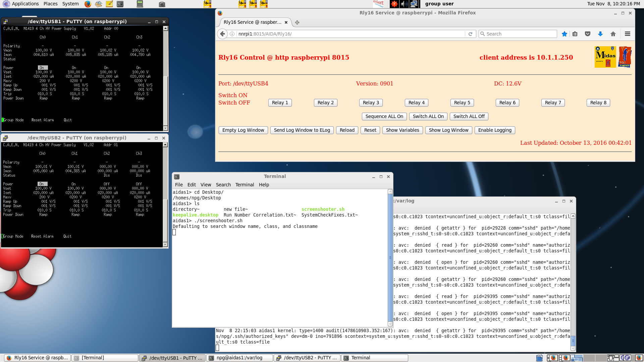The height and width of the screenshot is (362, 644).
Task: Show site information icon in address bar
Action: 232,34
